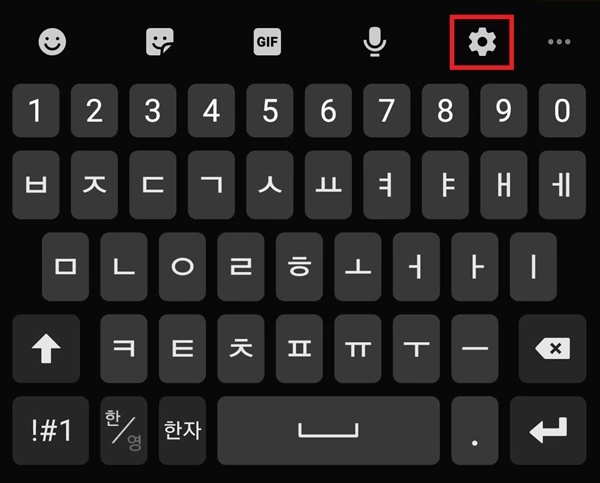Toggle the shift arrow key
Viewport: 600px width, 483px height.
tap(46, 349)
